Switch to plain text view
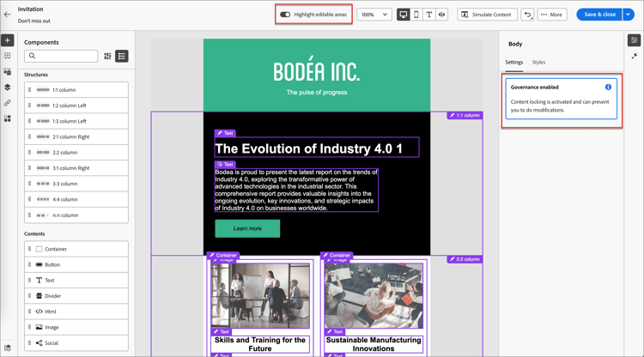This screenshot has width=644, height=357. [x=428, y=15]
